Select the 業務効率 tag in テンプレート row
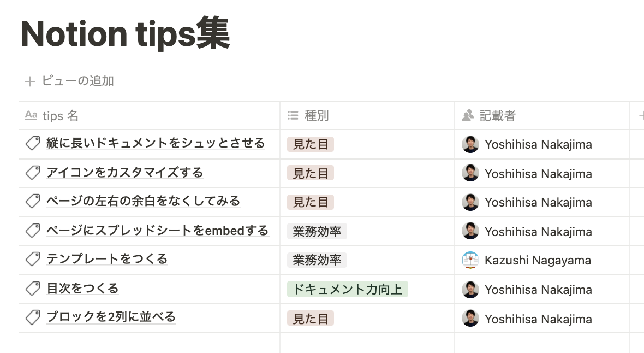This screenshot has height=353, width=644. (x=317, y=260)
